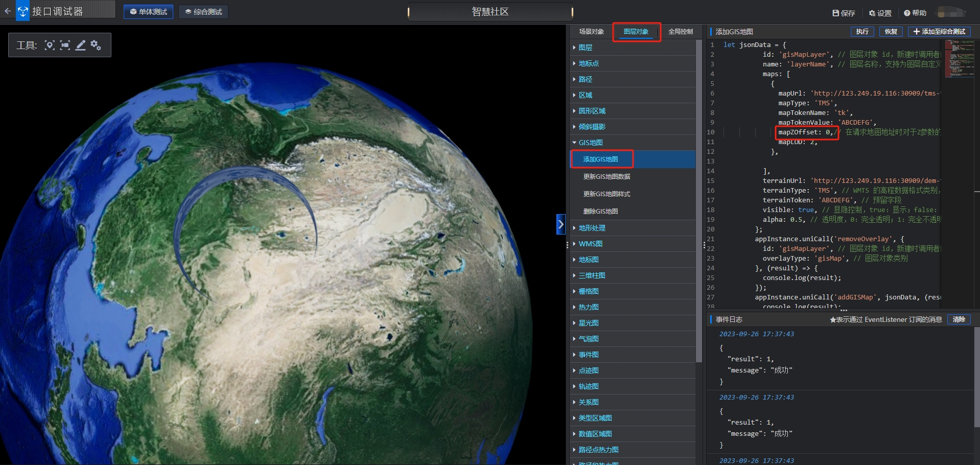Image resolution: width=980 pixels, height=465 pixels.
Task: Open the gears settings tool icon
Action: pyautogui.click(x=96, y=45)
